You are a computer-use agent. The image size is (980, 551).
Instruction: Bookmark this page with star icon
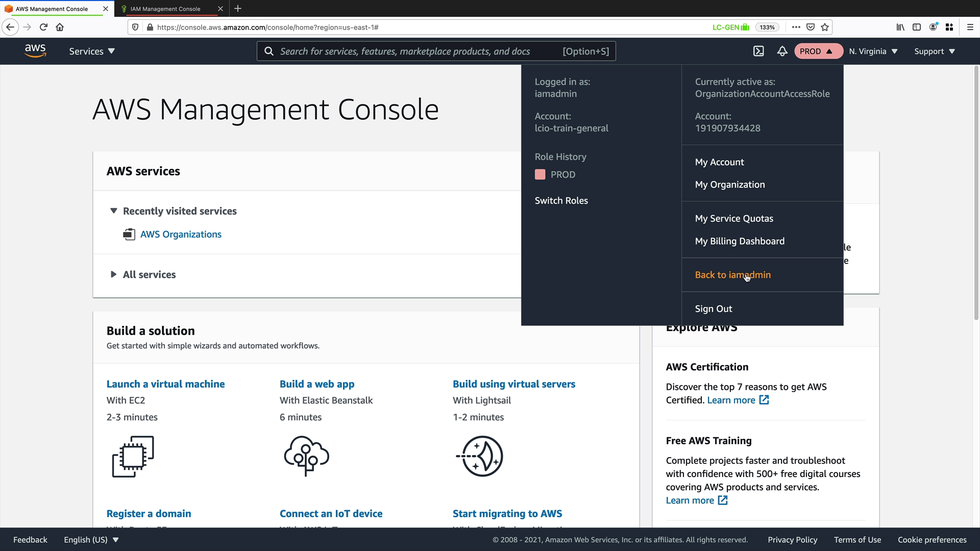coord(825,27)
